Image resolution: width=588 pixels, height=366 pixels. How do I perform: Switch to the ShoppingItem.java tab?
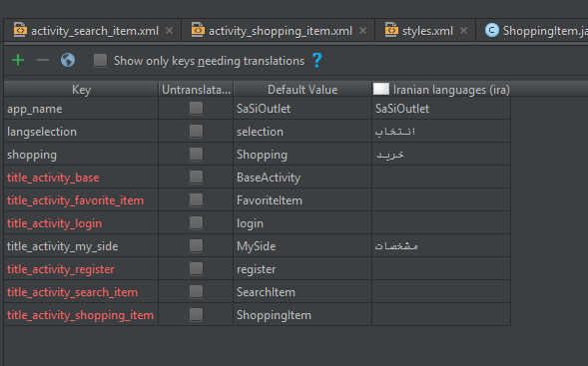tap(532, 30)
